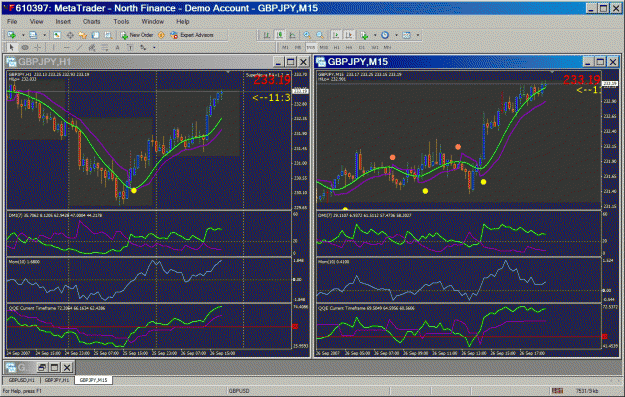Expand the Templates dropdown arrow

418,35
